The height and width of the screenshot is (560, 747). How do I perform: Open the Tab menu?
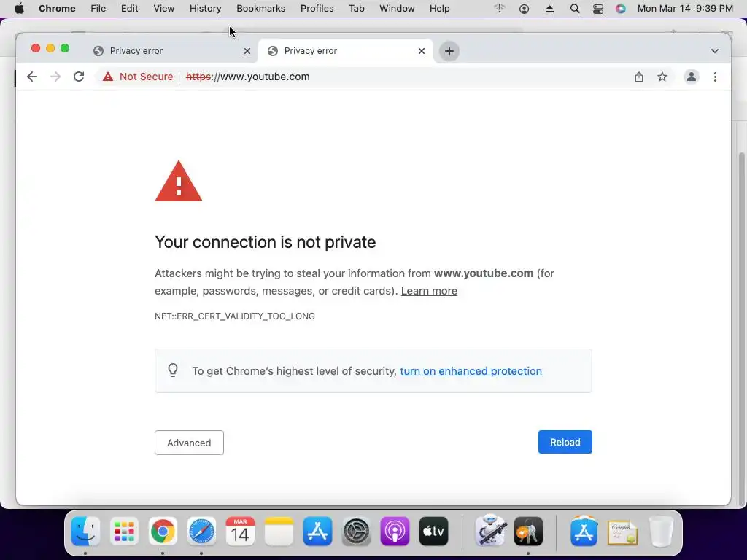(x=356, y=9)
